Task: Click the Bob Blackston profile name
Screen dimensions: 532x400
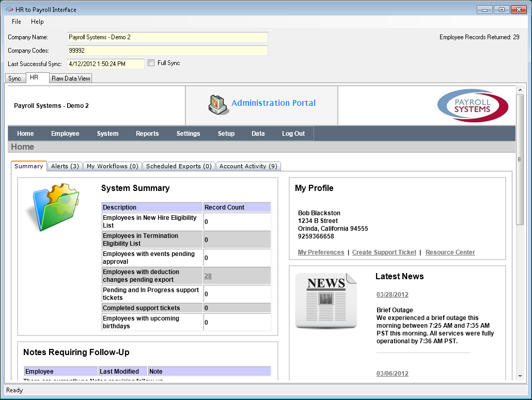Action: 319,213
